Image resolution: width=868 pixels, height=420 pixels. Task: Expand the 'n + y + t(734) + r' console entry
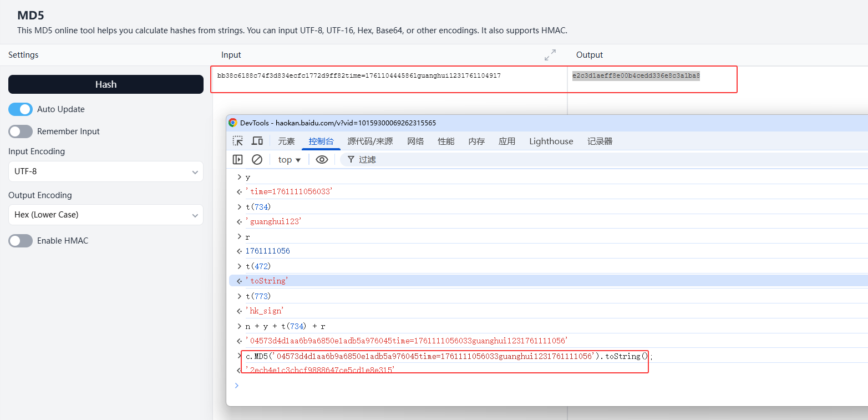pyautogui.click(x=239, y=326)
